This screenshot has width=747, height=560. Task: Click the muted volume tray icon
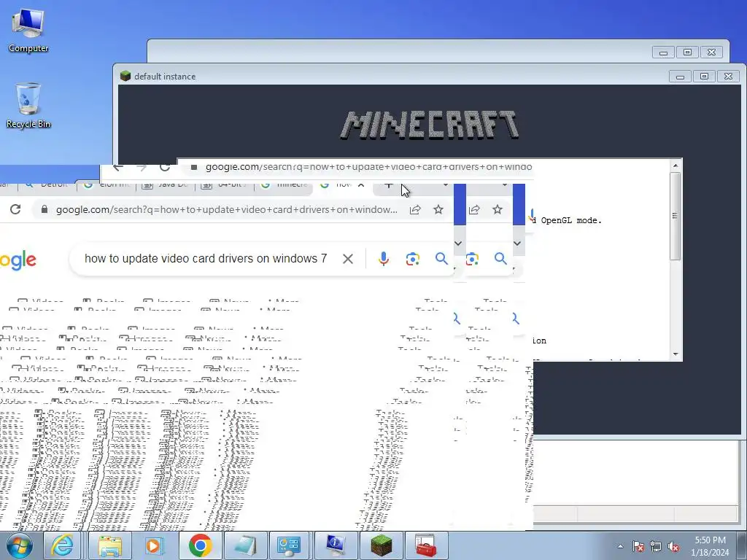pyautogui.click(x=673, y=547)
